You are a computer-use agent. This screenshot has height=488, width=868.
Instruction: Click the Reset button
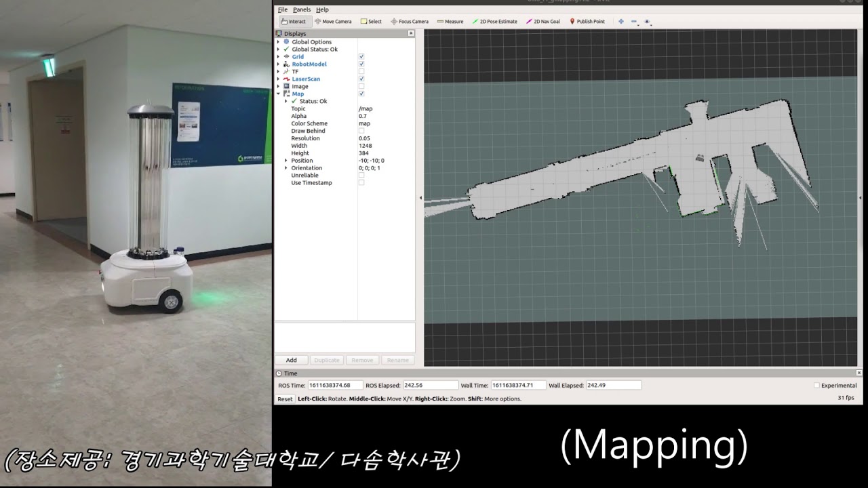[x=285, y=399]
